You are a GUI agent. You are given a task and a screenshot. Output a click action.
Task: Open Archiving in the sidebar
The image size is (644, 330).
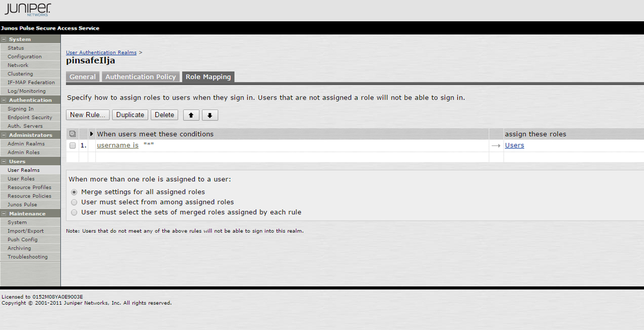coord(19,248)
